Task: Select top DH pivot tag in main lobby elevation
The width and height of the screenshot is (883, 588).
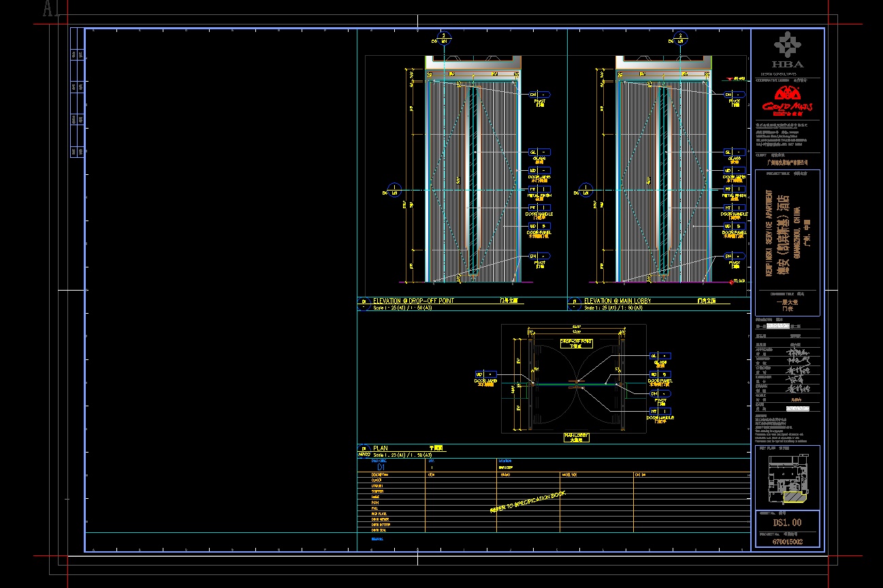Action: point(736,95)
